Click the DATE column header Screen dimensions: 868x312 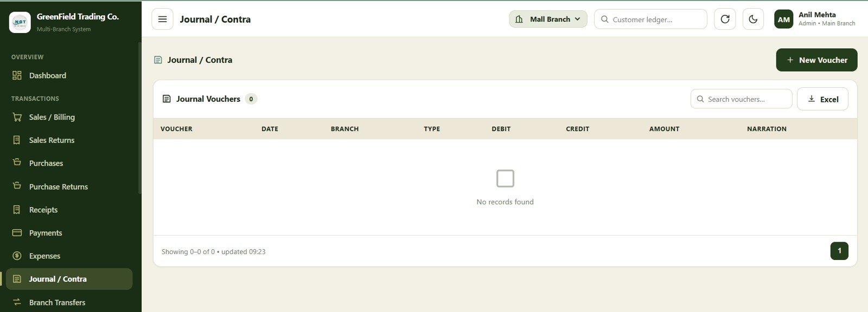pos(270,129)
